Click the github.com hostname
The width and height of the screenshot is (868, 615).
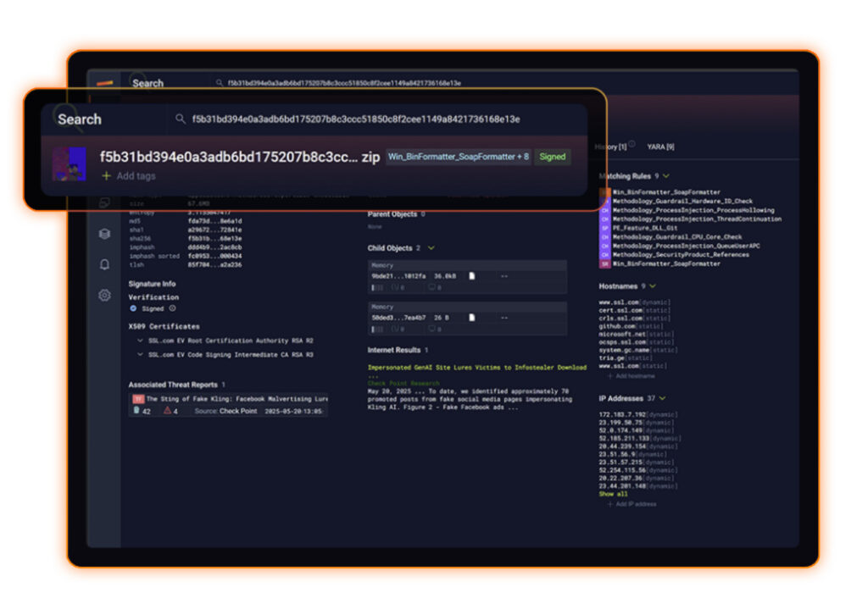(615, 326)
